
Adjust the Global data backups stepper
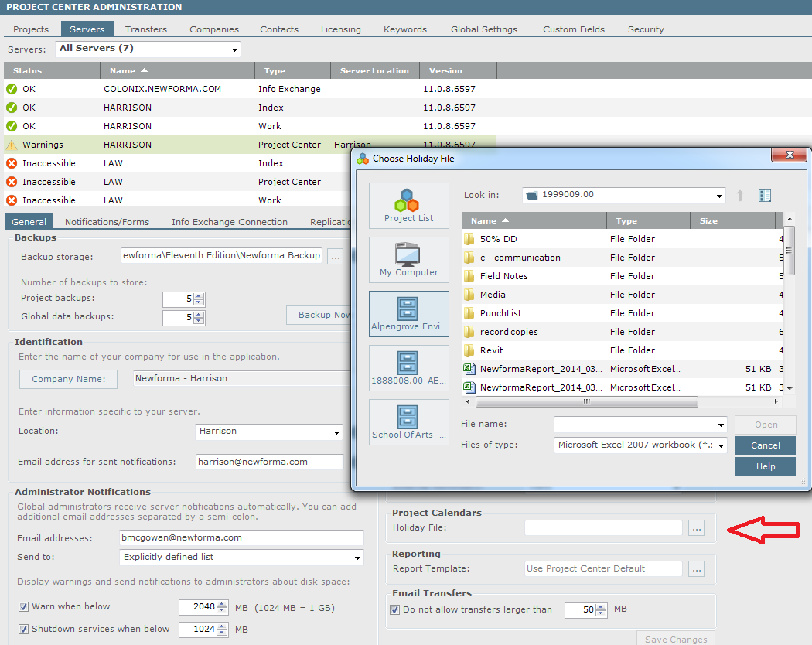tap(199, 318)
